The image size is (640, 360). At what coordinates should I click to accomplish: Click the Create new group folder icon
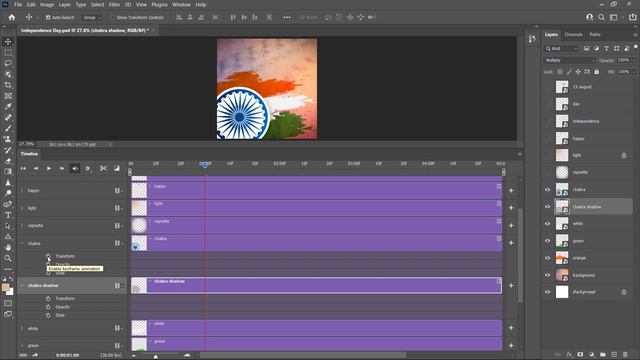click(603, 355)
